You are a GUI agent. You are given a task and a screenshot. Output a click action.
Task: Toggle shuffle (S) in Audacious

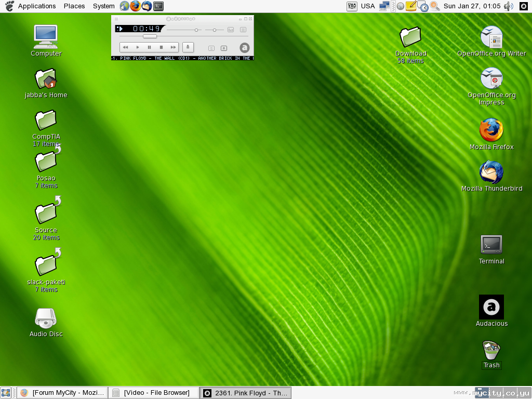click(211, 48)
